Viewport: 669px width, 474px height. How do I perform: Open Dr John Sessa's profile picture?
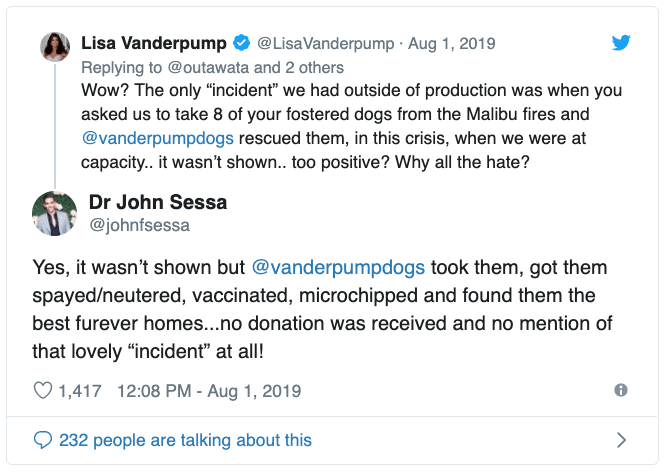[x=55, y=213]
